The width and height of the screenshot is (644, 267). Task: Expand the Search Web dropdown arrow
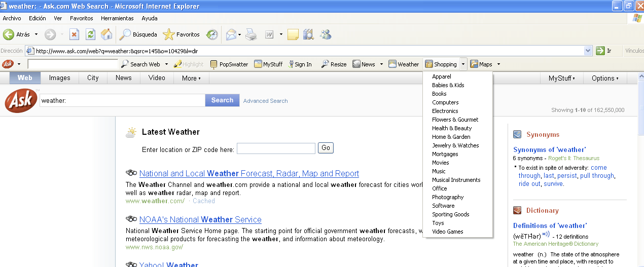click(x=165, y=64)
